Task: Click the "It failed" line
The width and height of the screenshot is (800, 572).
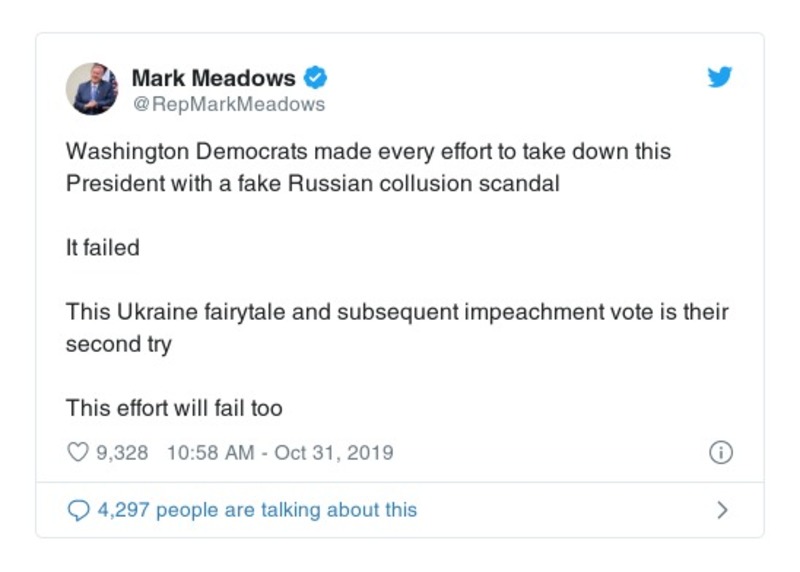Action: pyautogui.click(x=103, y=248)
